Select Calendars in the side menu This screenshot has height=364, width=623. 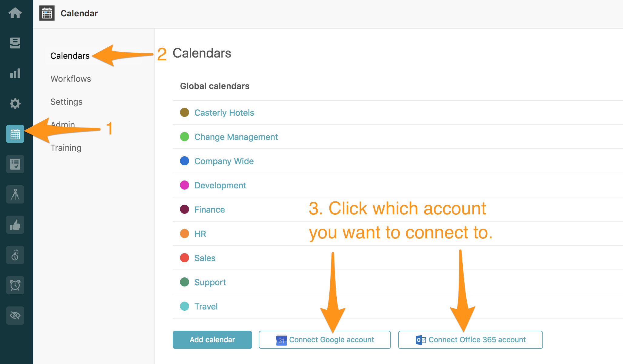point(70,56)
